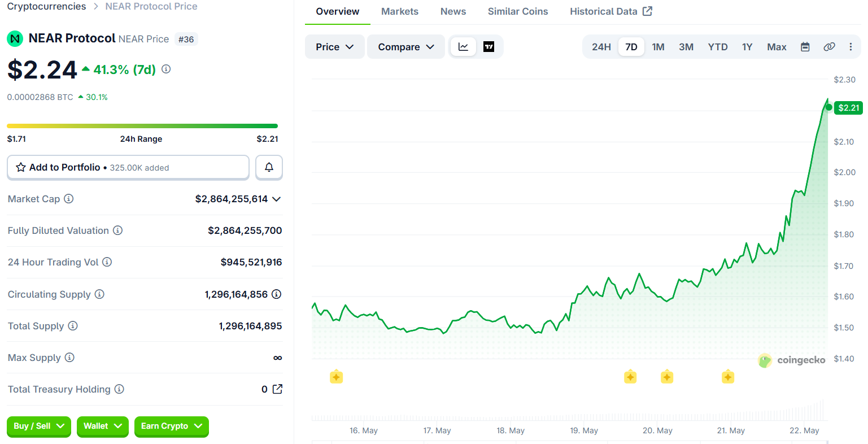Select YTD chart range
Screen dimensions: 868x444
718,47
